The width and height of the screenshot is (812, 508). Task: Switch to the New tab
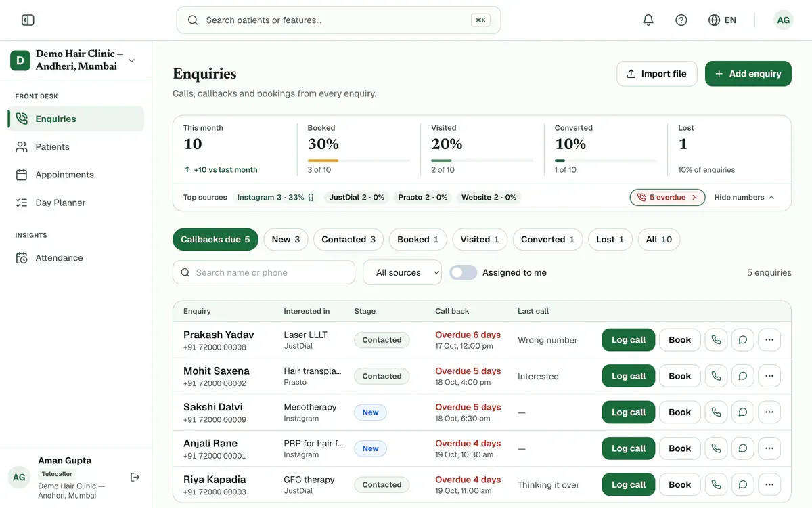[x=286, y=240]
